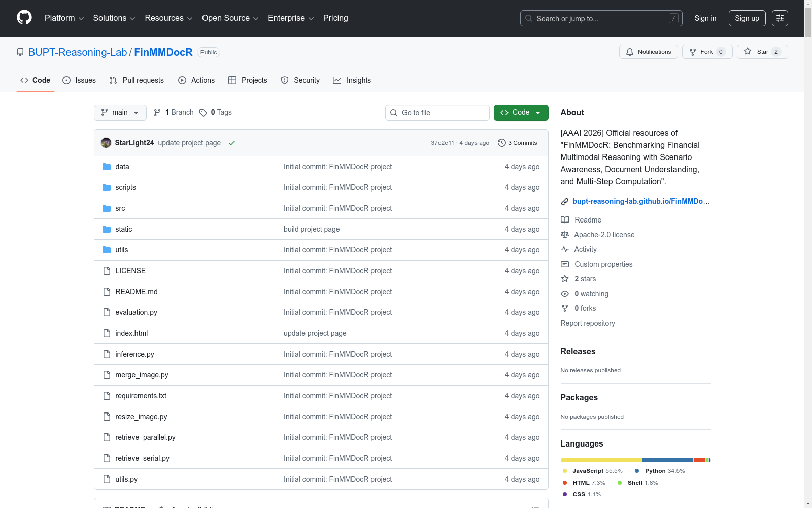
Task: Click the src folder icon
Action: (x=107, y=208)
